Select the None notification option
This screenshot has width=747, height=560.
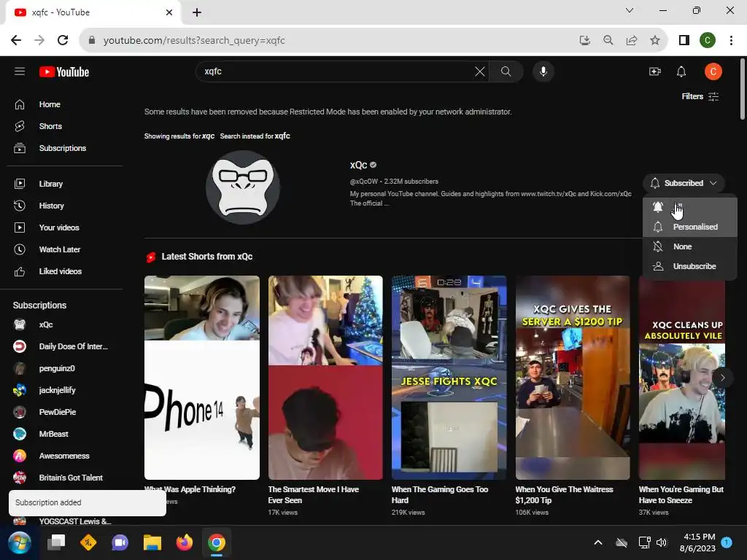[690, 246]
